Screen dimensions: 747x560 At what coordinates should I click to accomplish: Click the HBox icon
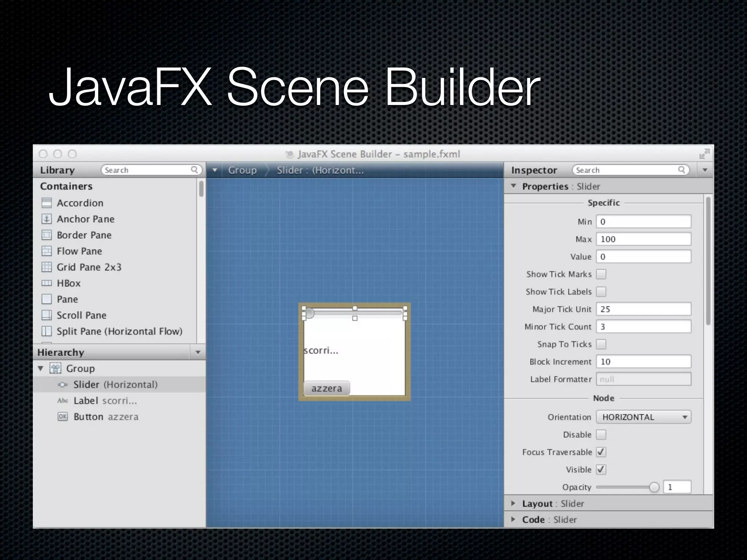pyautogui.click(x=47, y=283)
